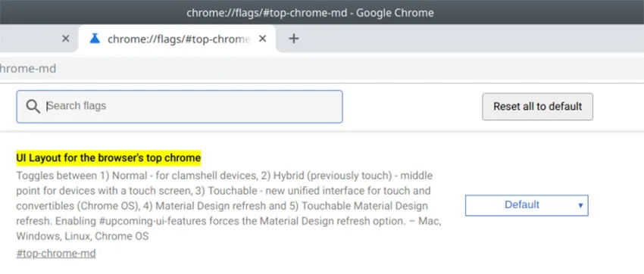
Task: Close the chrome://flags tab
Action: (263, 39)
